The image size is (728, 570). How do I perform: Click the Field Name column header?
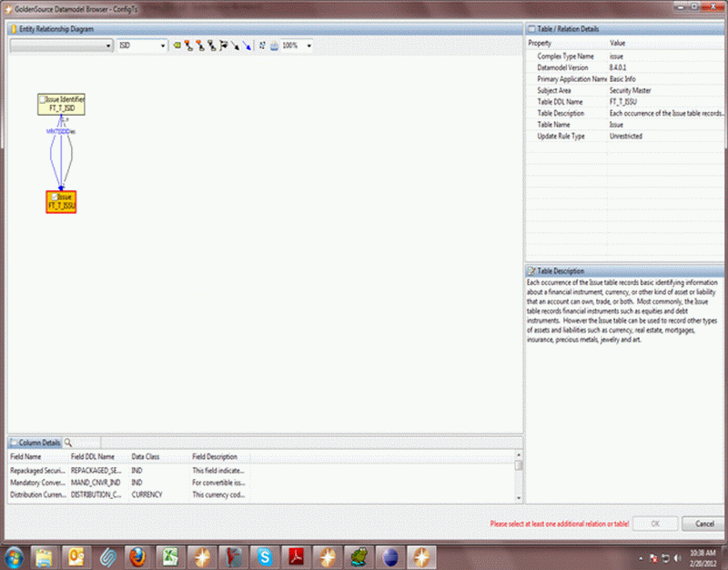(x=38, y=457)
